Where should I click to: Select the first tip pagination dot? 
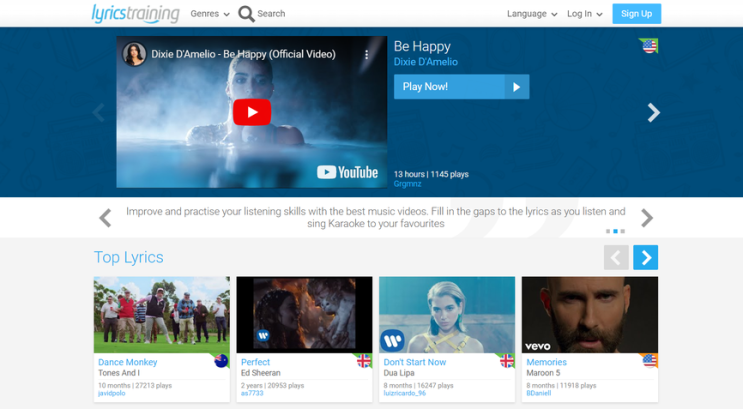coord(608,231)
